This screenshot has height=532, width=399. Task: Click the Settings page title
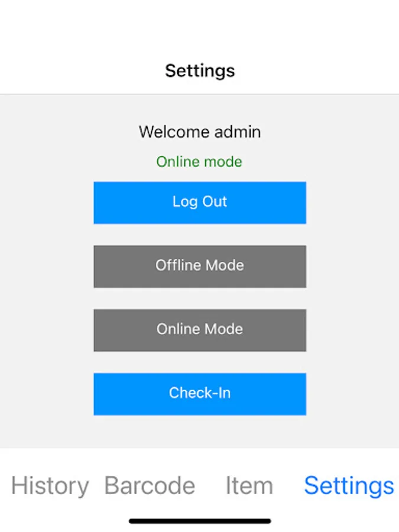[200, 71]
